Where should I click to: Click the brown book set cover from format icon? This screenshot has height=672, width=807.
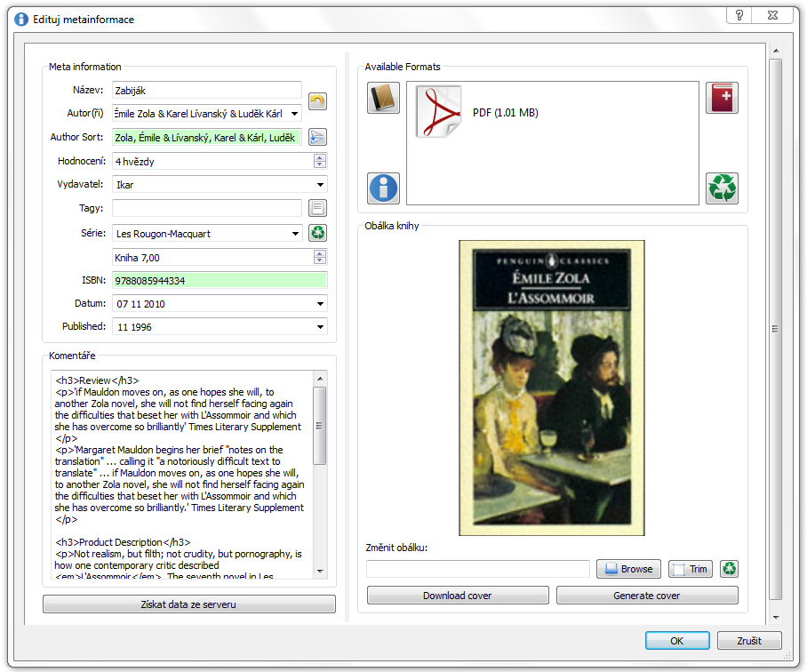[383, 97]
